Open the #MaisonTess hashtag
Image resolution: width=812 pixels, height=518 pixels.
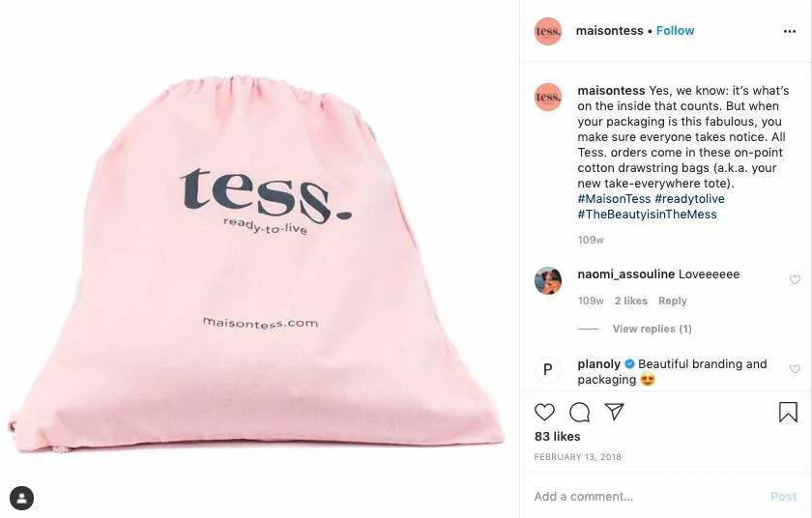tap(614, 199)
